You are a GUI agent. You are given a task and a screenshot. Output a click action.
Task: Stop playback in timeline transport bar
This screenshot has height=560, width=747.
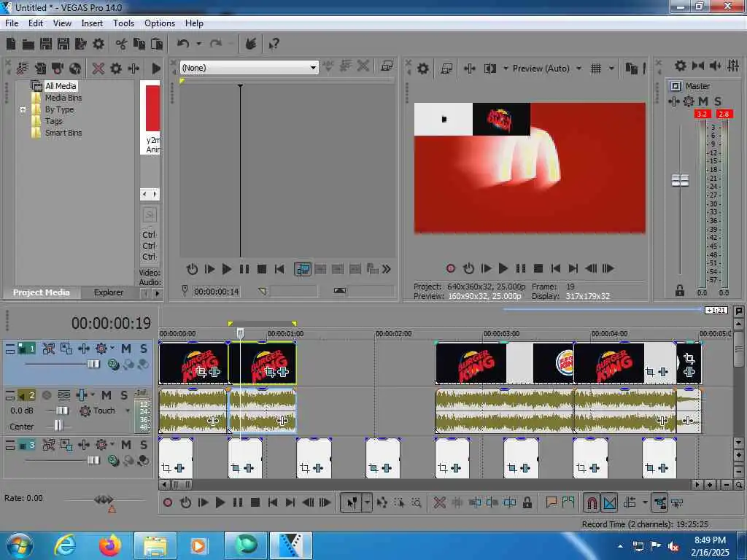(255, 502)
